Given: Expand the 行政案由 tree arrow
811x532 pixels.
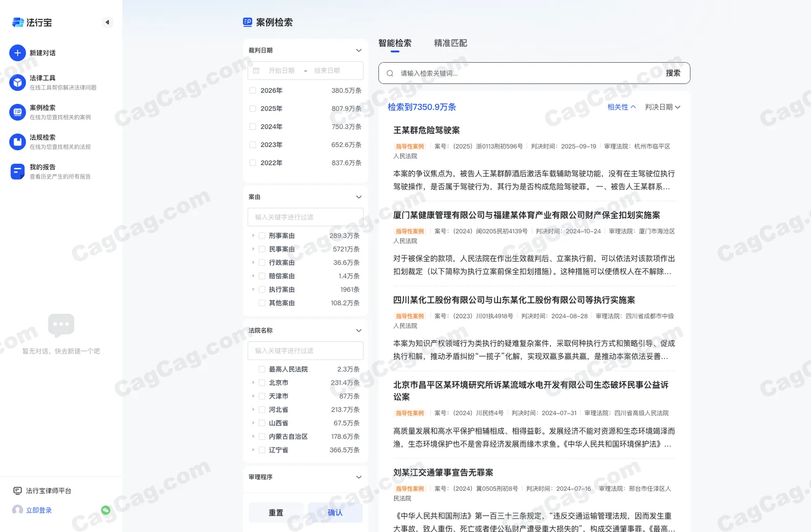Looking at the screenshot, I should point(253,263).
